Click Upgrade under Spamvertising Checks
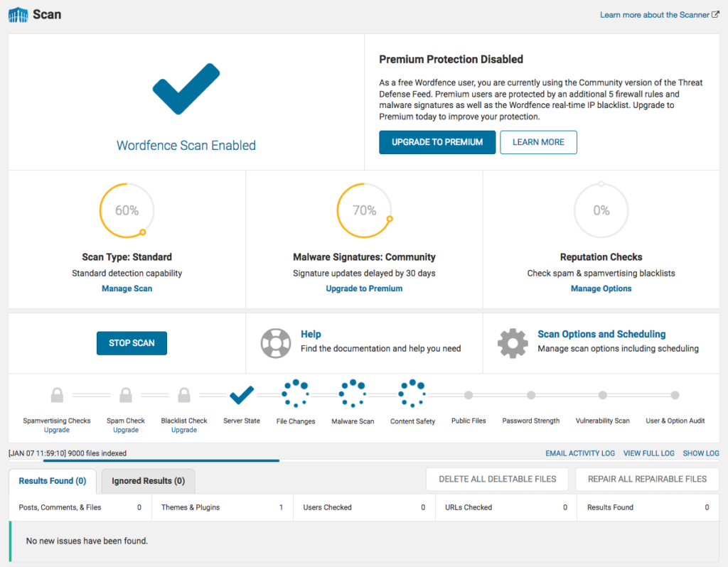 pyautogui.click(x=57, y=430)
